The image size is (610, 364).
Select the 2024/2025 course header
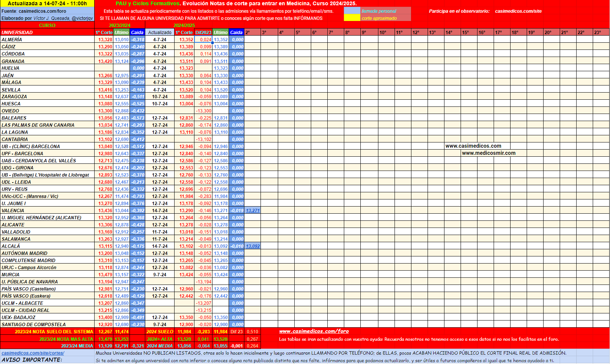coord(184,25)
